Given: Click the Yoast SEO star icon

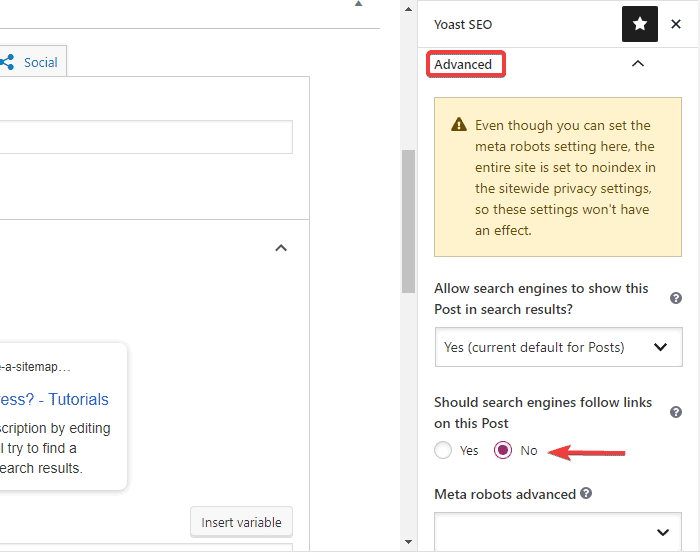Looking at the screenshot, I should coord(640,24).
